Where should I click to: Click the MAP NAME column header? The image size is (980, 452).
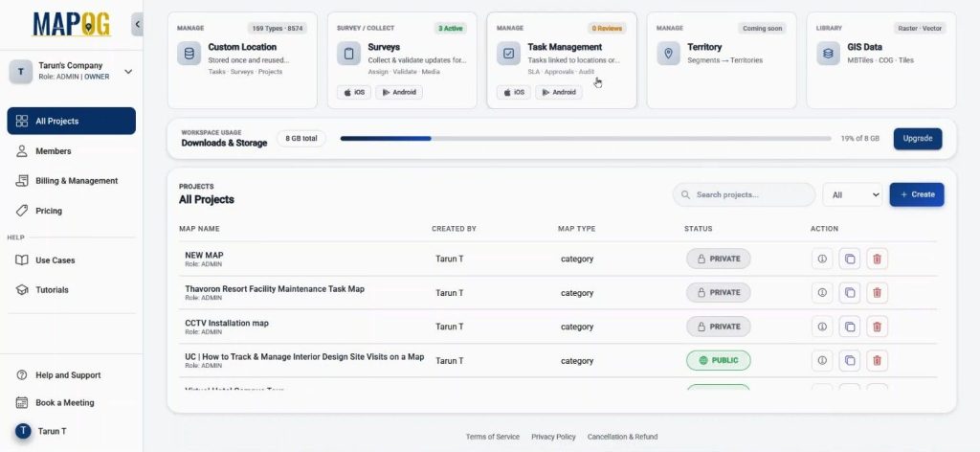pos(199,229)
